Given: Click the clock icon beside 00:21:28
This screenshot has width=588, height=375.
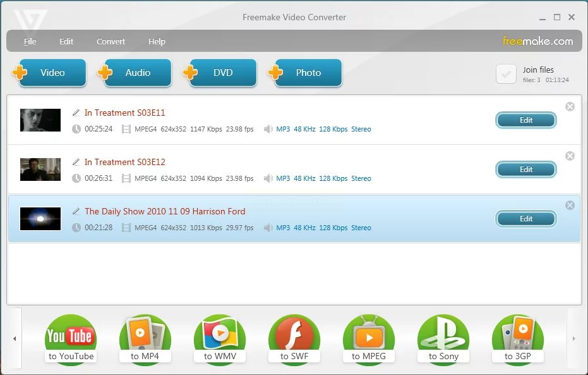Looking at the screenshot, I should tap(76, 228).
